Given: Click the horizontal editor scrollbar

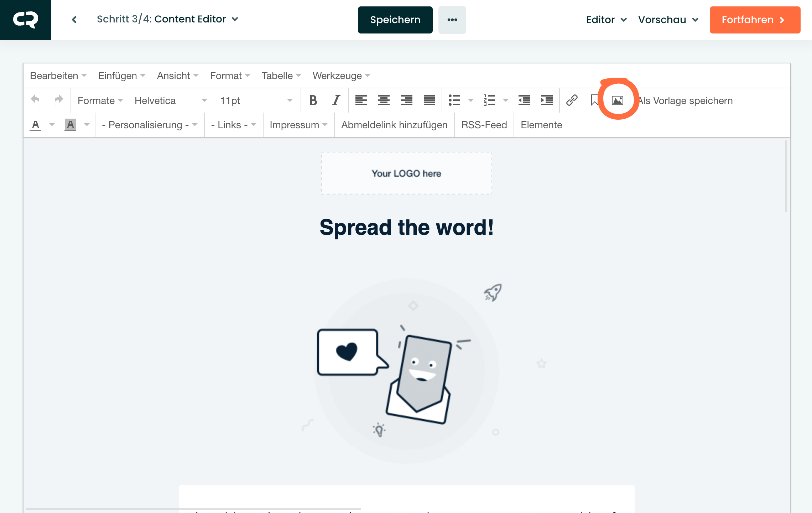Looking at the screenshot, I should click(193, 509).
